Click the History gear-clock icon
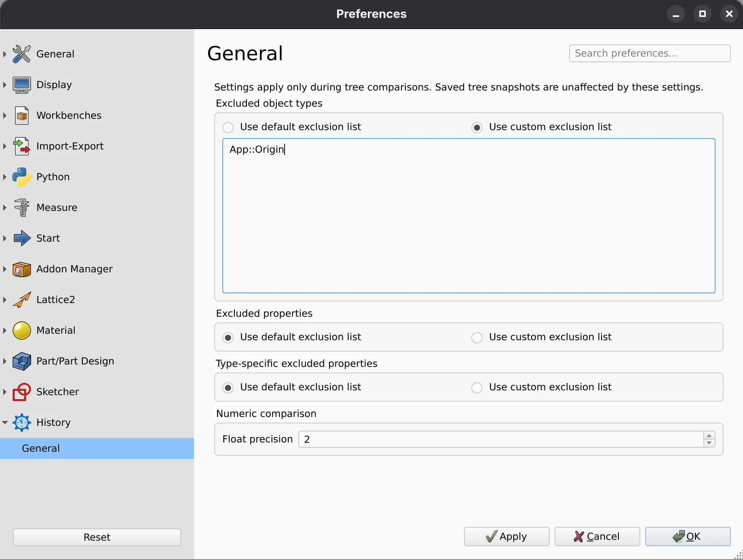 tap(22, 423)
